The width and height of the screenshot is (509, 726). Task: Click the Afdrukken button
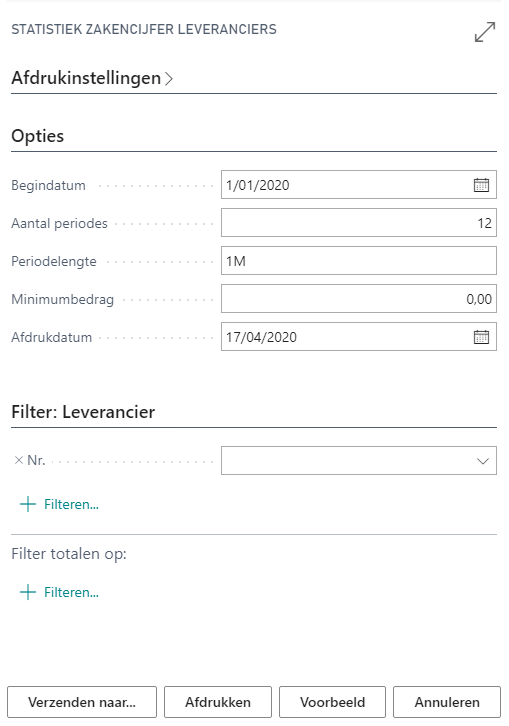click(x=218, y=702)
